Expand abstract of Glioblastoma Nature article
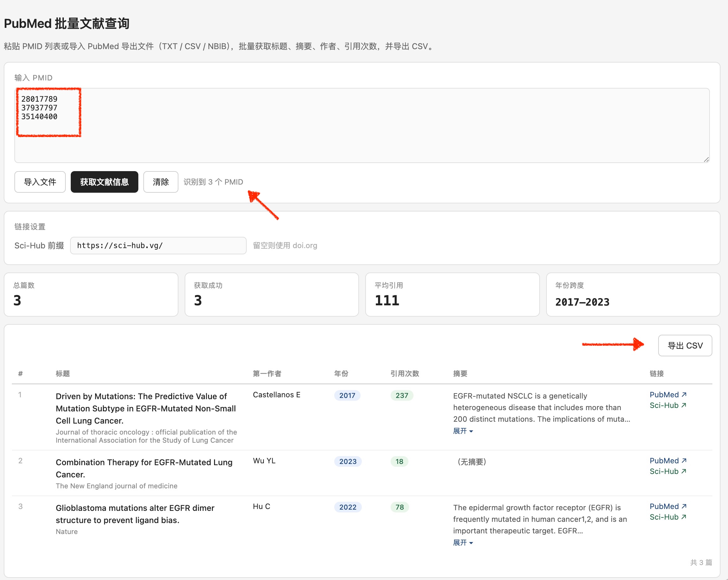This screenshot has height=580, width=728. [463, 542]
